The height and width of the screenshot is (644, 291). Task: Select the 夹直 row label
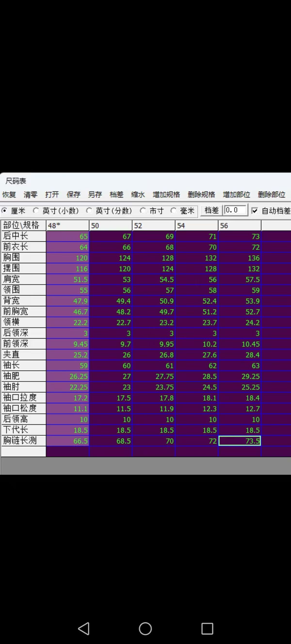coord(24,355)
